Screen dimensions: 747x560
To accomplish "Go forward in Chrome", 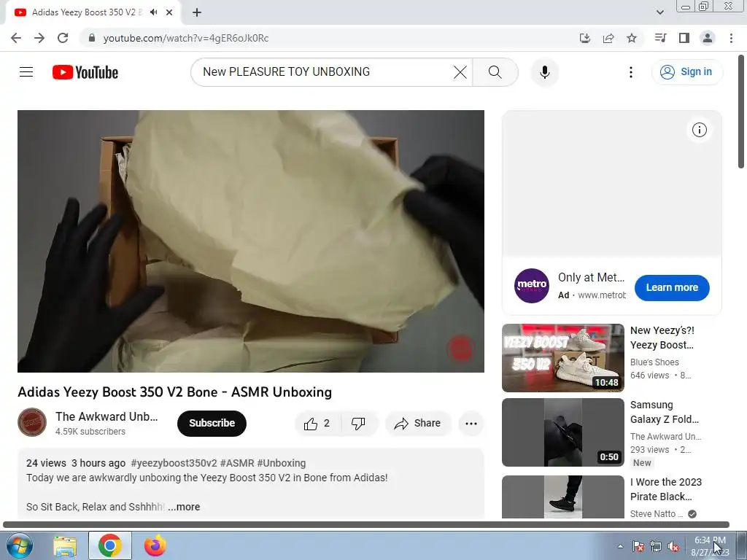I will (39, 38).
